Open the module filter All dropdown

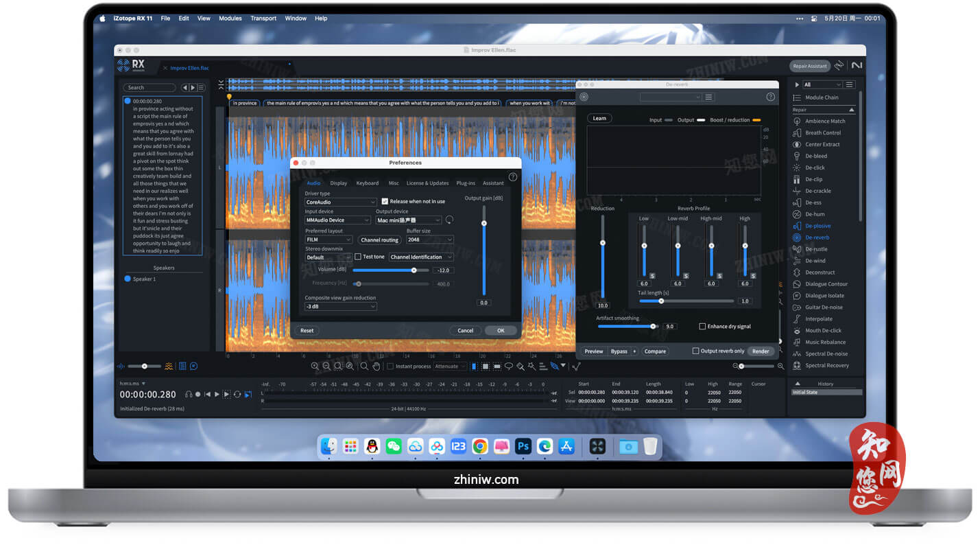(x=822, y=84)
